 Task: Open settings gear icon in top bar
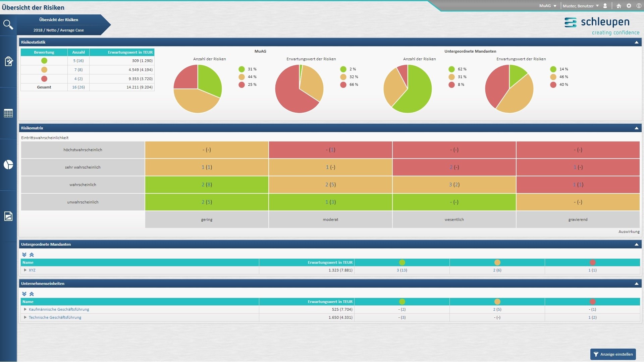[x=629, y=6]
